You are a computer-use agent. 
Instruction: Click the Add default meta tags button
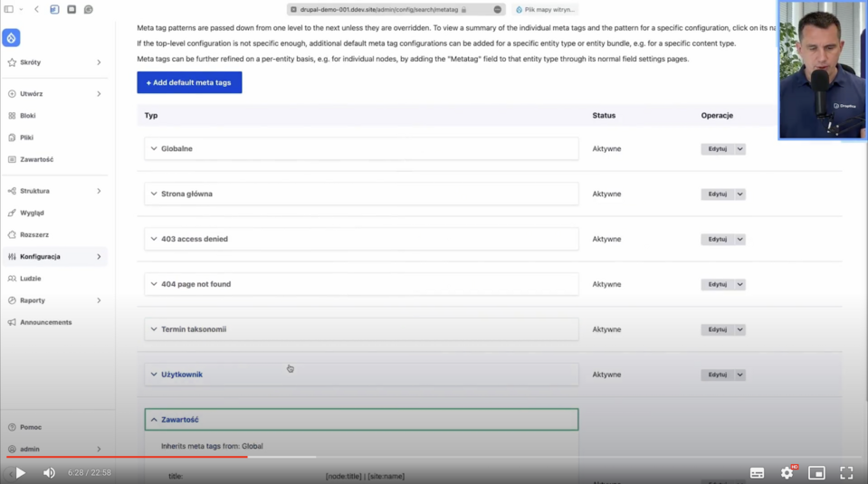click(x=189, y=82)
